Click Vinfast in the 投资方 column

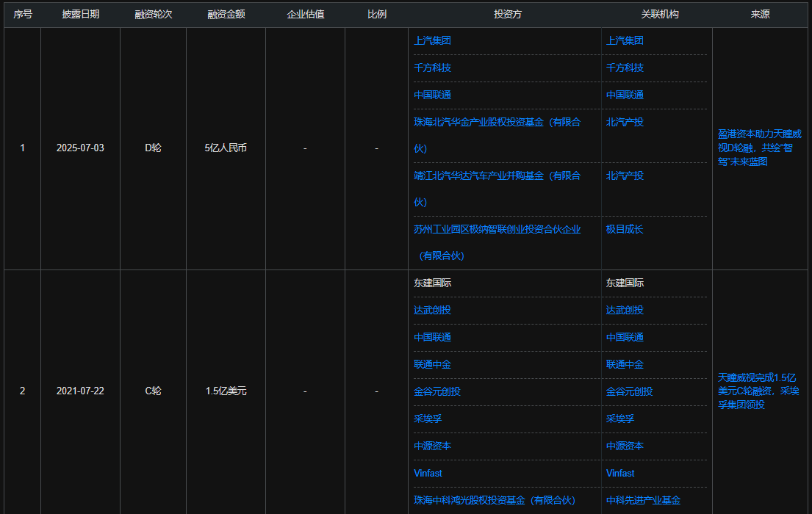(x=428, y=473)
